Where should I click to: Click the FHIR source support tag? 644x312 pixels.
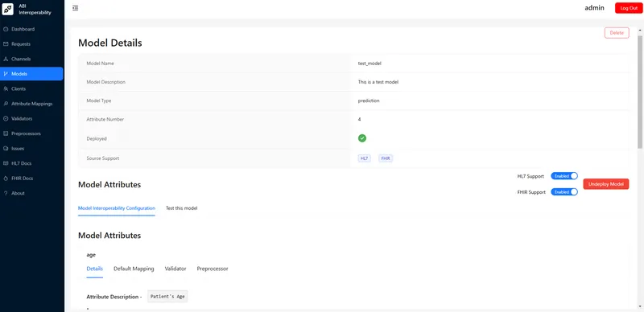click(x=386, y=158)
